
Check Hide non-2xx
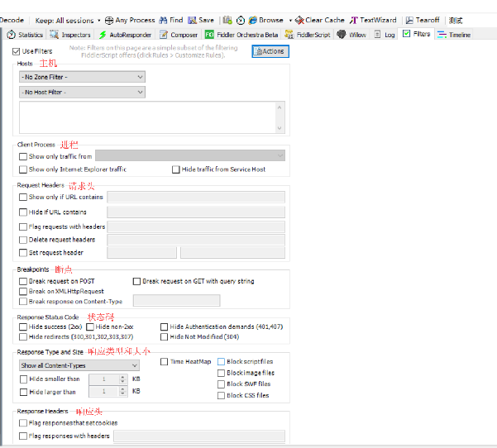point(90,326)
